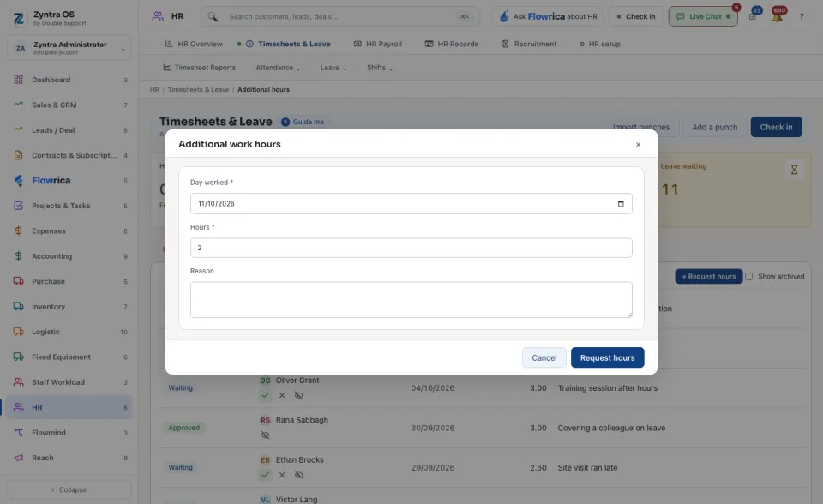Open the help question mark icon
Viewport: 823px width, 504px height.
[802, 17]
